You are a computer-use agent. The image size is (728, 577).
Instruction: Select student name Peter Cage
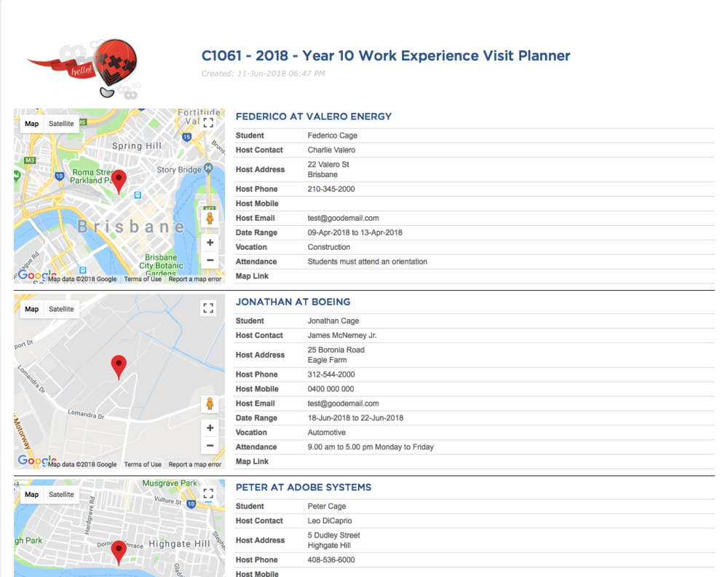pos(327,506)
